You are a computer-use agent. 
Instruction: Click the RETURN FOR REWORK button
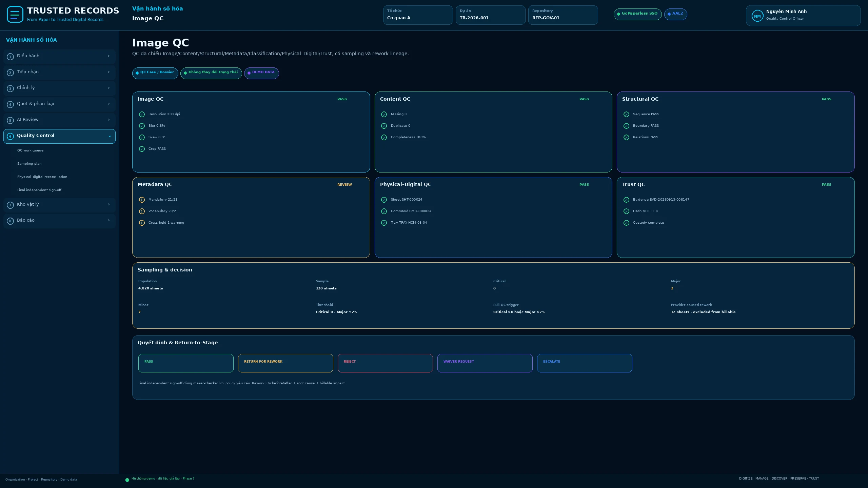pyautogui.click(x=285, y=363)
